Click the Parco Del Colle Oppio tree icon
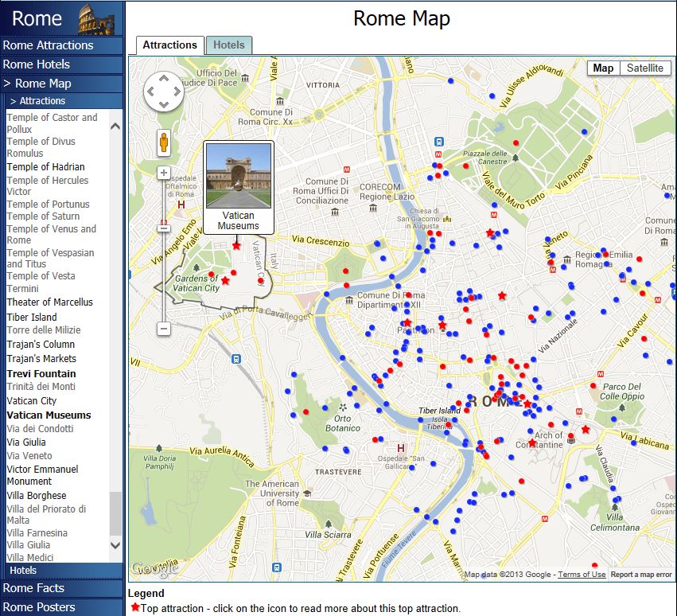The image size is (677, 616). click(622, 407)
